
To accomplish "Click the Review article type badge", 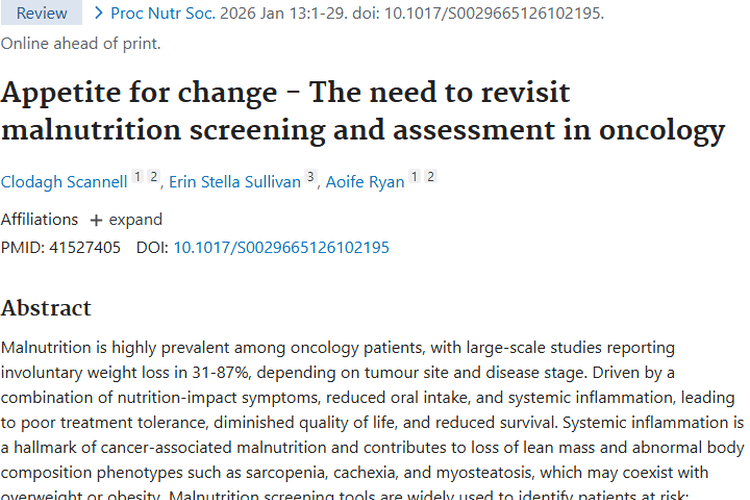I will tap(41, 13).
